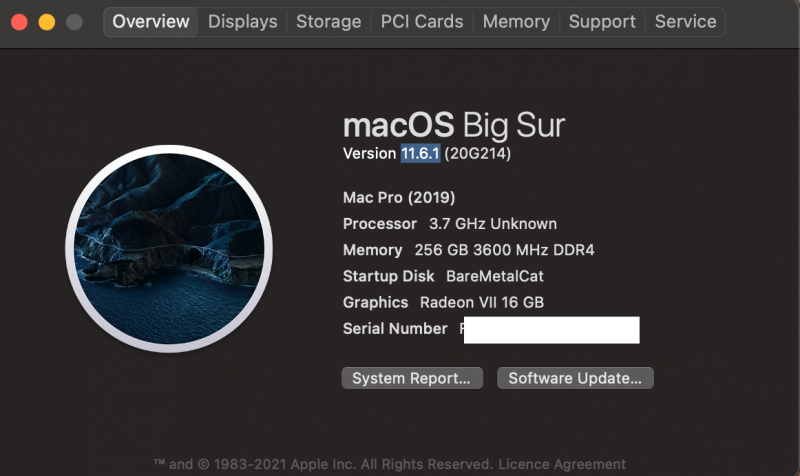Click the build number 20G214
800x476 pixels.
tap(478, 153)
